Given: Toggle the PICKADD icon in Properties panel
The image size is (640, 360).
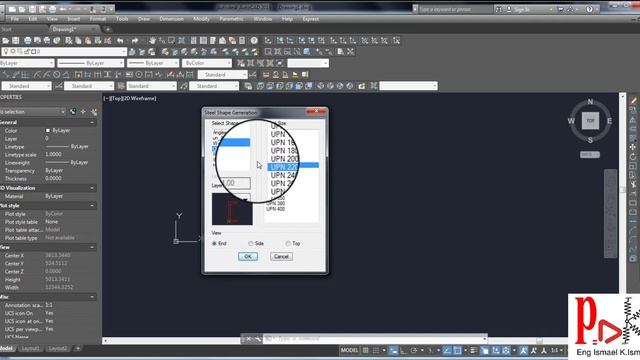Looking at the screenshot, I should click(73, 112).
